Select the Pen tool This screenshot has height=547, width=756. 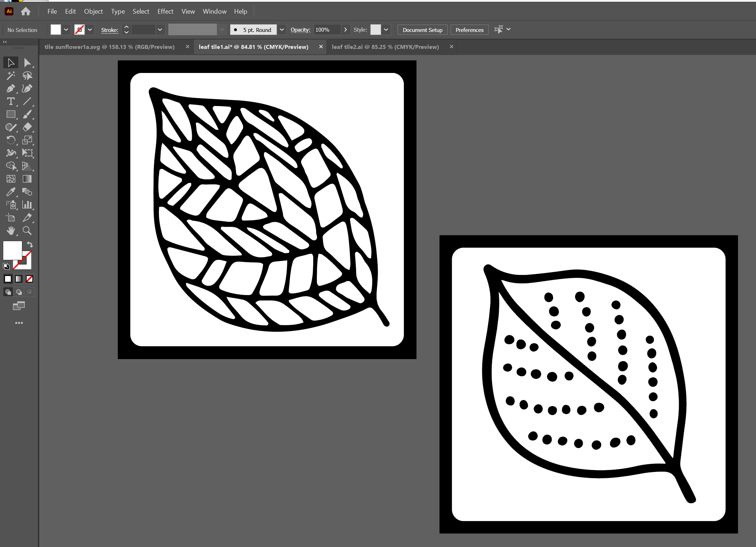10,89
